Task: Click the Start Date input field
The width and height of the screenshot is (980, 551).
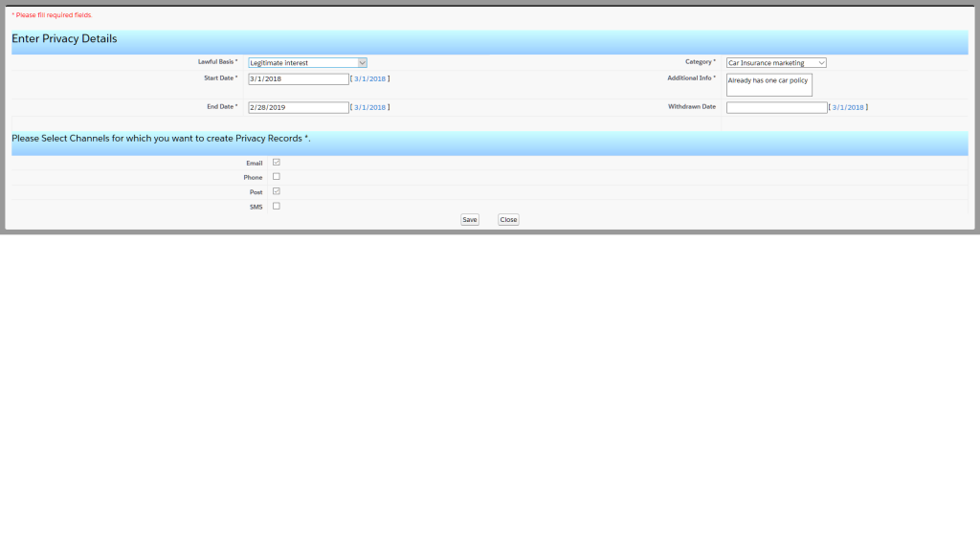Action: pos(298,79)
